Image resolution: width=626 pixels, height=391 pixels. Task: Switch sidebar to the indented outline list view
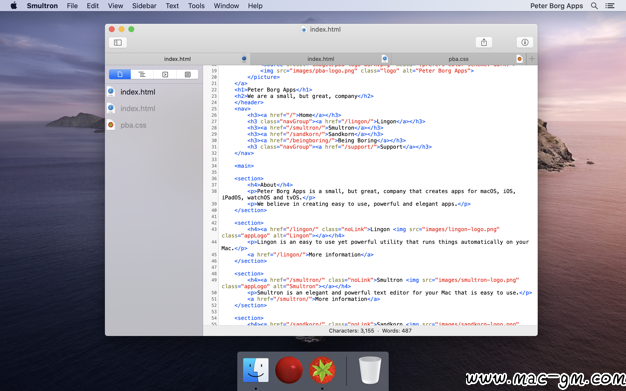[142, 74]
